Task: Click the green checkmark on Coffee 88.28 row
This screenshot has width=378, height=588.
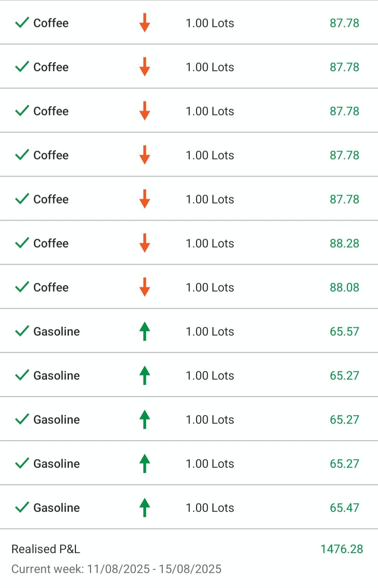Action: coord(22,243)
